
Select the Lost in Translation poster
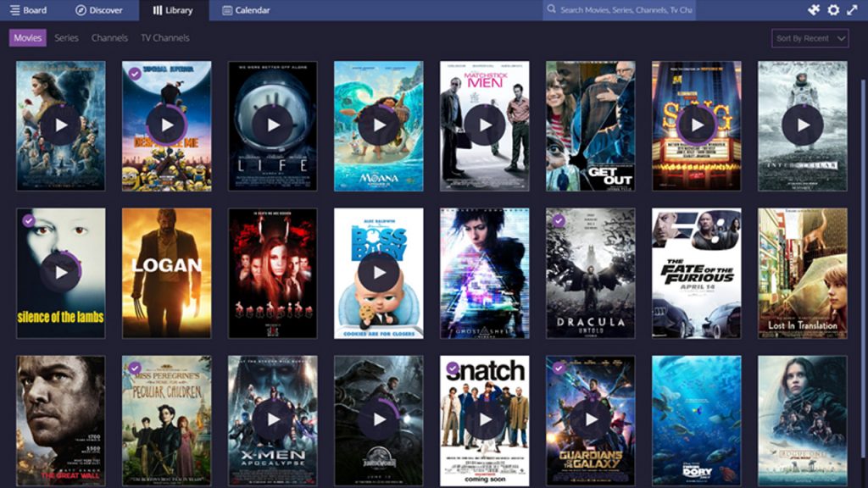pyautogui.click(x=802, y=274)
